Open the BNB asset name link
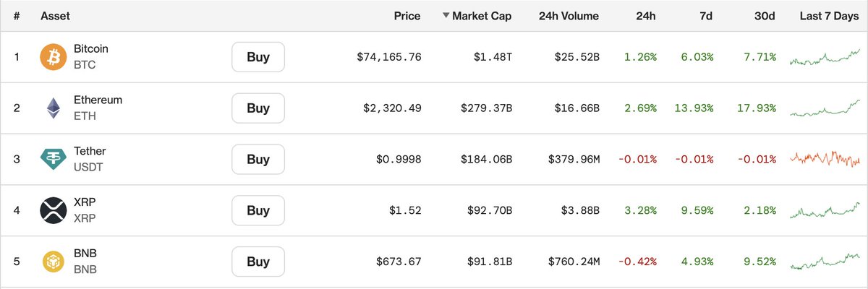This screenshot has width=868, height=289. coord(85,254)
